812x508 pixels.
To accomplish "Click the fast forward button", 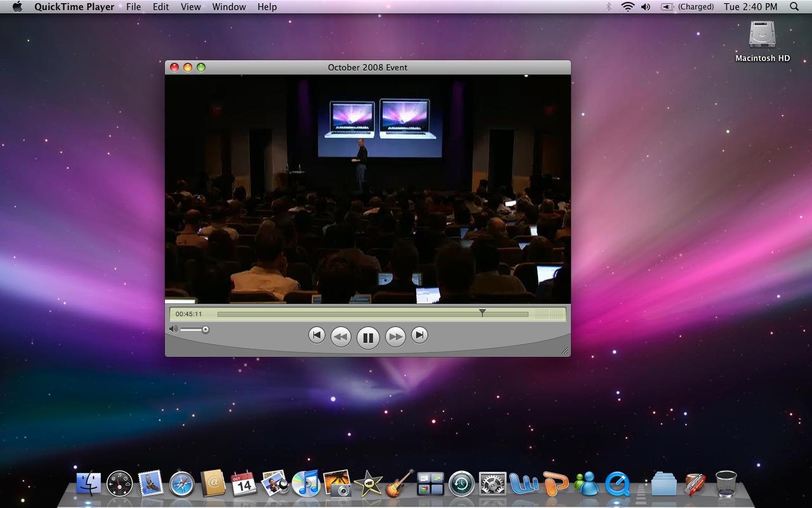I will tap(395, 337).
